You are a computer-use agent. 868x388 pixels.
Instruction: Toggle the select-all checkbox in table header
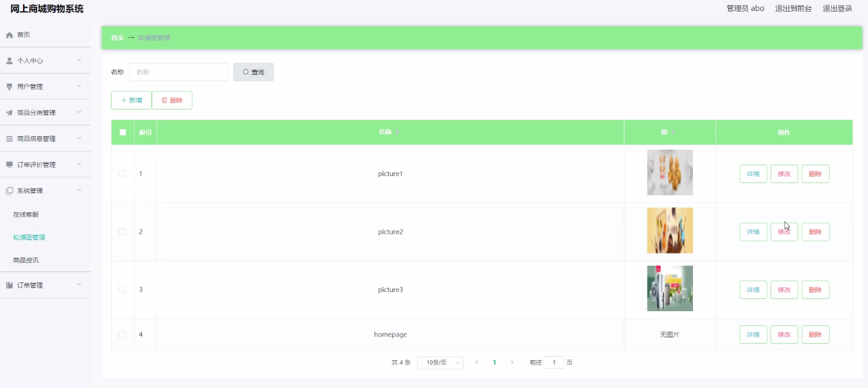tap(122, 133)
